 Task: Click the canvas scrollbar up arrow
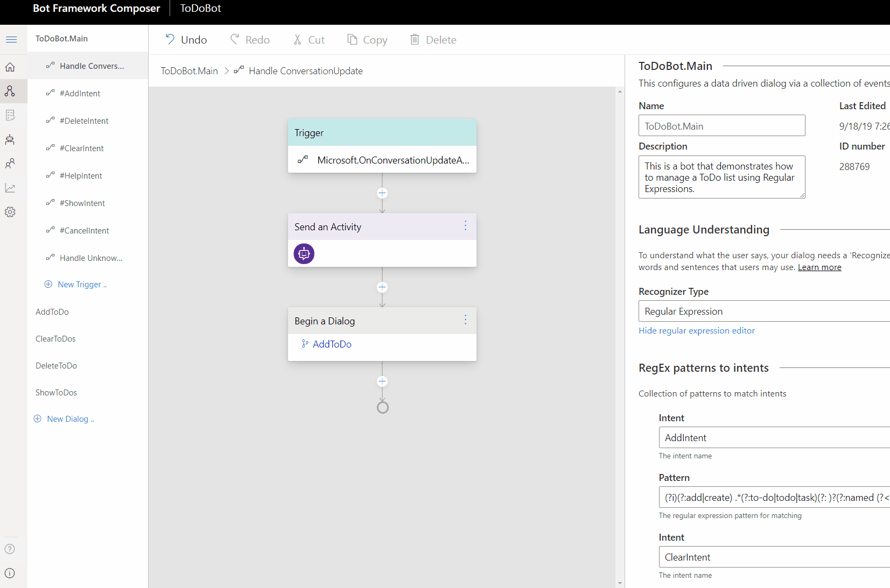pyautogui.click(x=620, y=91)
